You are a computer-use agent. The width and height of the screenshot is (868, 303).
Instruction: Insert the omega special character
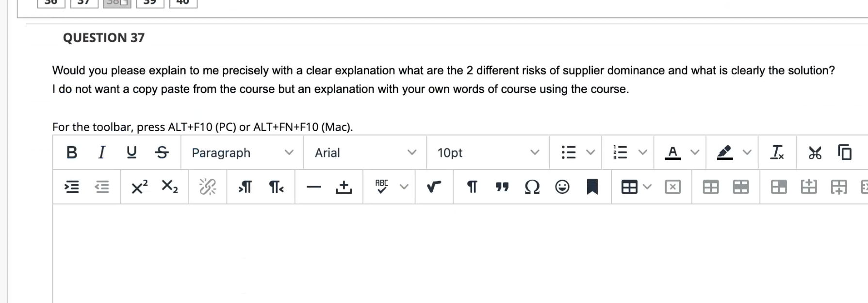532,186
